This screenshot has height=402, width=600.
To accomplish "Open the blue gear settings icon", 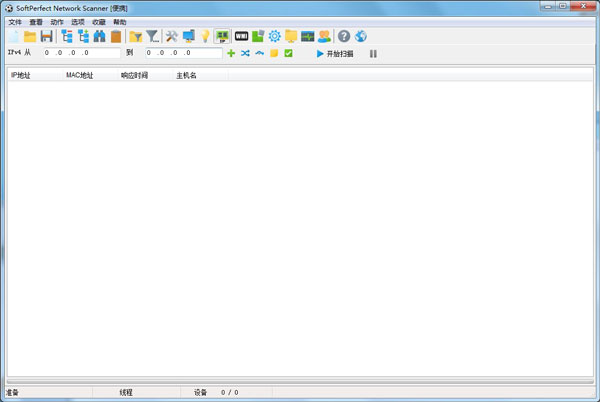I will coord(274,37).
